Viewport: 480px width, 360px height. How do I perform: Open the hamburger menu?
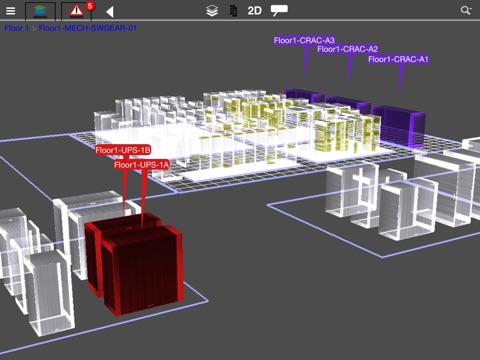tap(11, 11)
